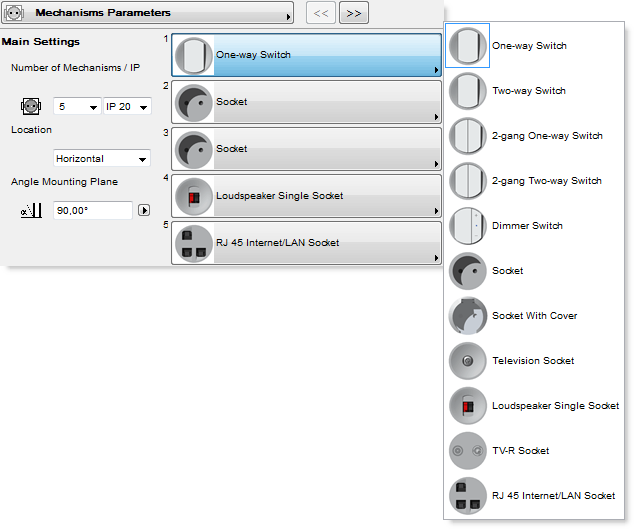The width and height of the screenshot is (634, 529).
Task: Select the Television Socket icon
Action: pyautogui.click(x=468, y=361)
